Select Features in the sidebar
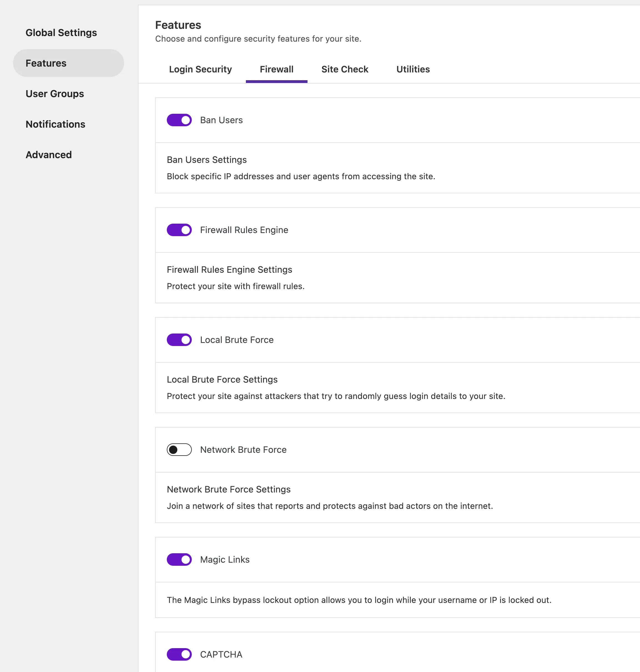Image resolution: width=640 pixels, height=672 pixels. (46, 63)
